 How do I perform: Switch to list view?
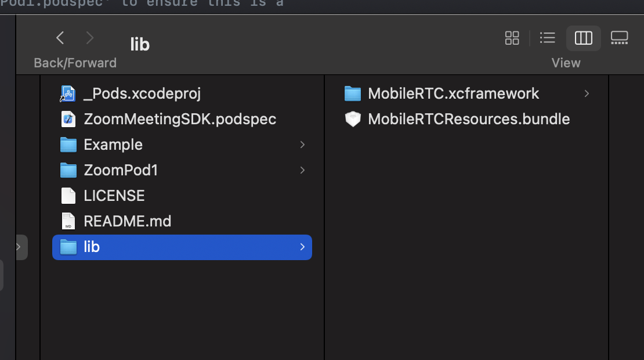(x=547, y=38)
